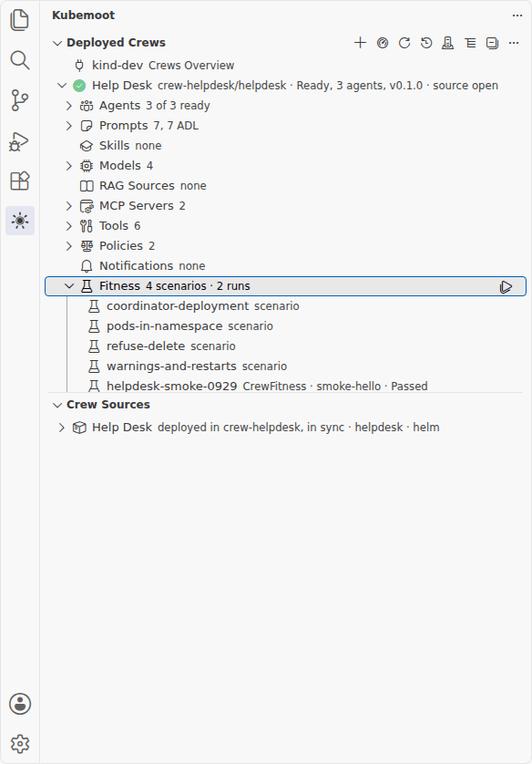Image resolution: width=532 pixels, height=764 pixels.
Task: Click the package icon beside Help Desk source
Action: [x=79, y=428]
